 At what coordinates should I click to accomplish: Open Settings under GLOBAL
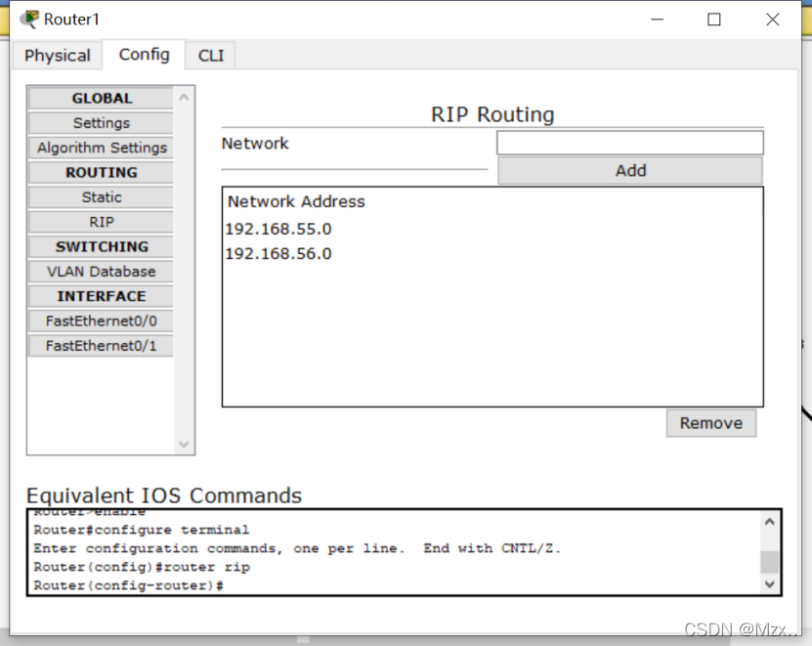pyautogui.click(x=101, y=123)
